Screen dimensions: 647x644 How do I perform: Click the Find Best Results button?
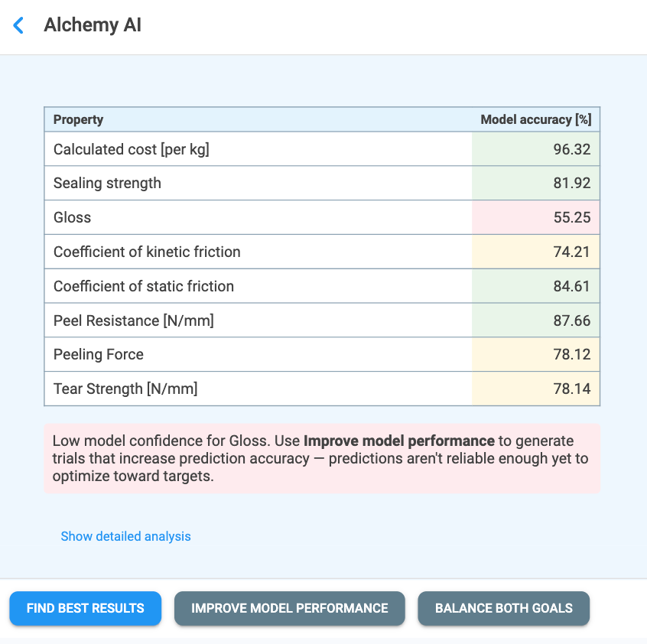[86, 608]
